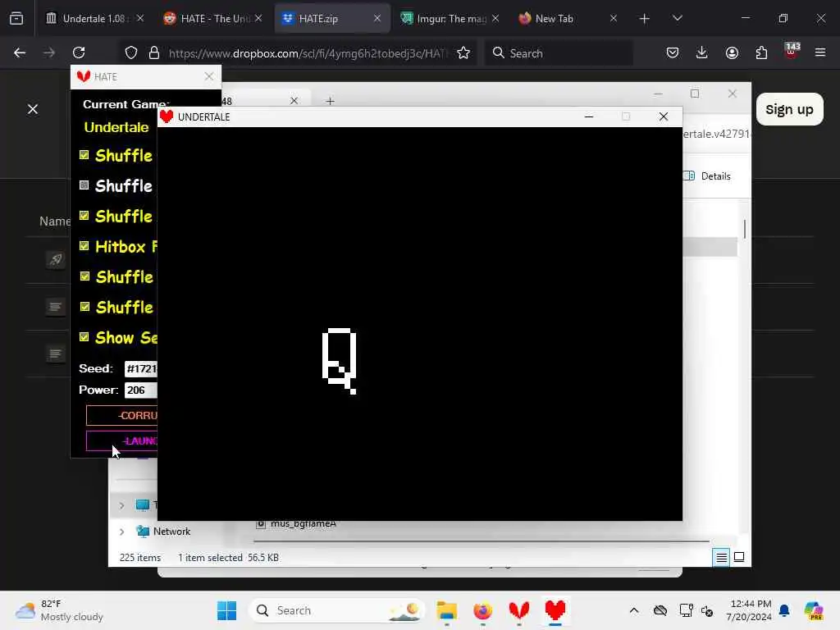
Task: Open the clock showing 12:44 PM
Action: [749, 610]
